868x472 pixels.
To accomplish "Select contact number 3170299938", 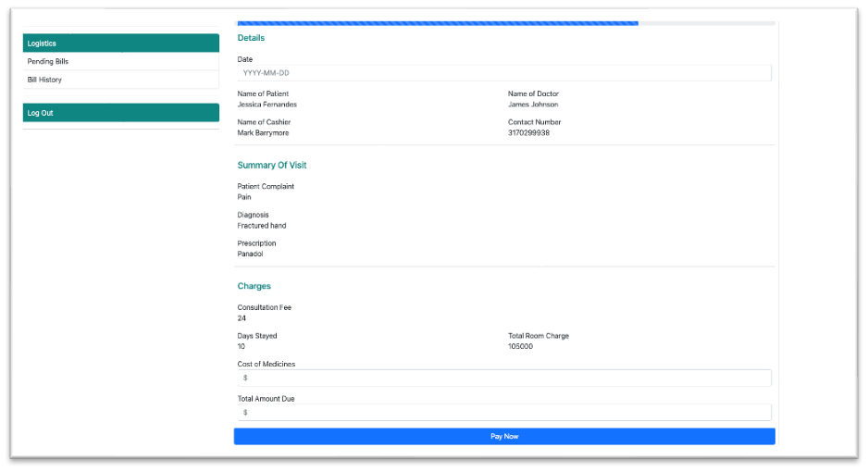I will [528, 132].
